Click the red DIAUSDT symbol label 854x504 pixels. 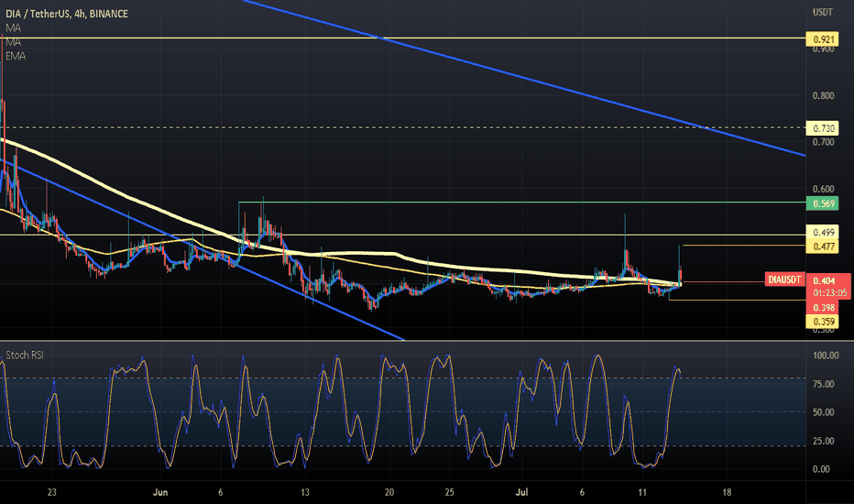point(784,279)
